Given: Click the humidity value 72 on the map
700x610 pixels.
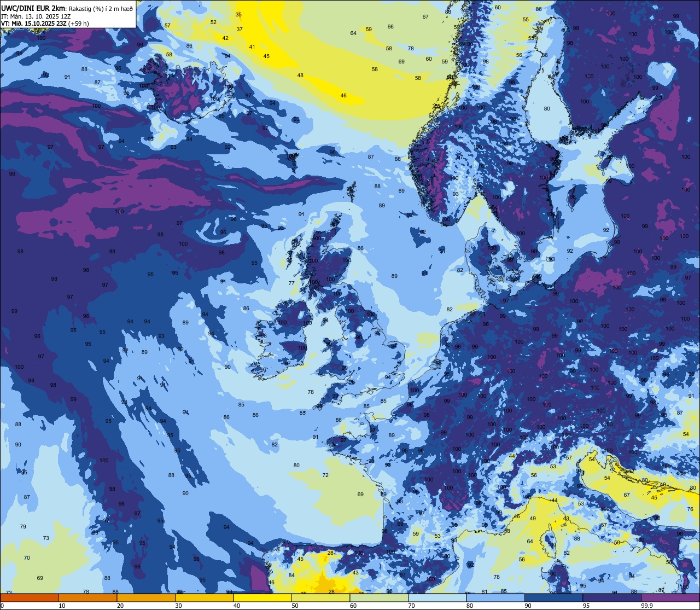Looking at the screenshot, I should tap(325, 475).
